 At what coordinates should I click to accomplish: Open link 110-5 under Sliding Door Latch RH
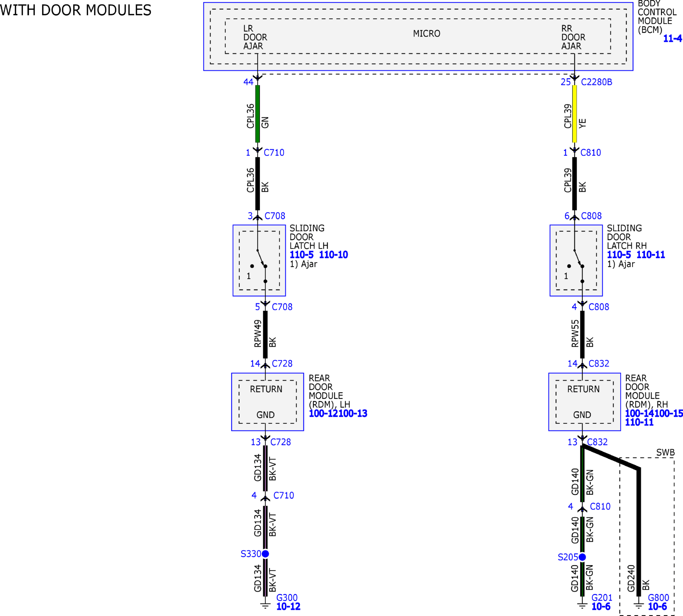619,254
